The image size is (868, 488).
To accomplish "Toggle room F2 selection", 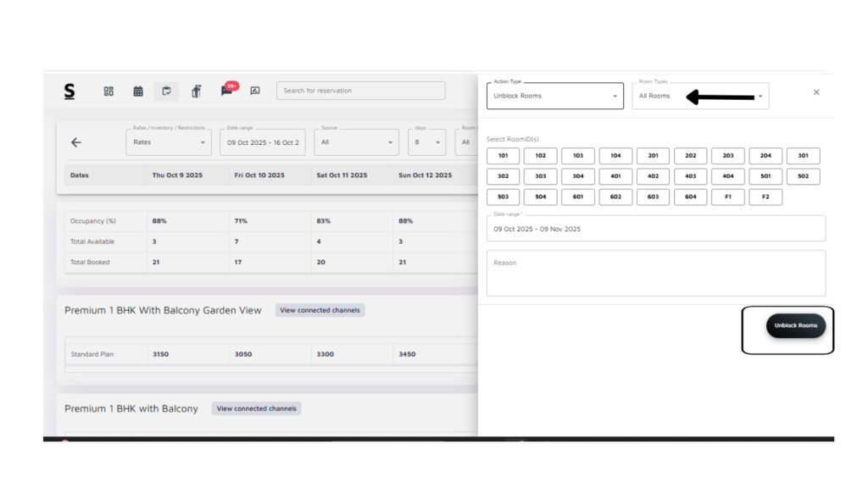I will coord(765,197).
